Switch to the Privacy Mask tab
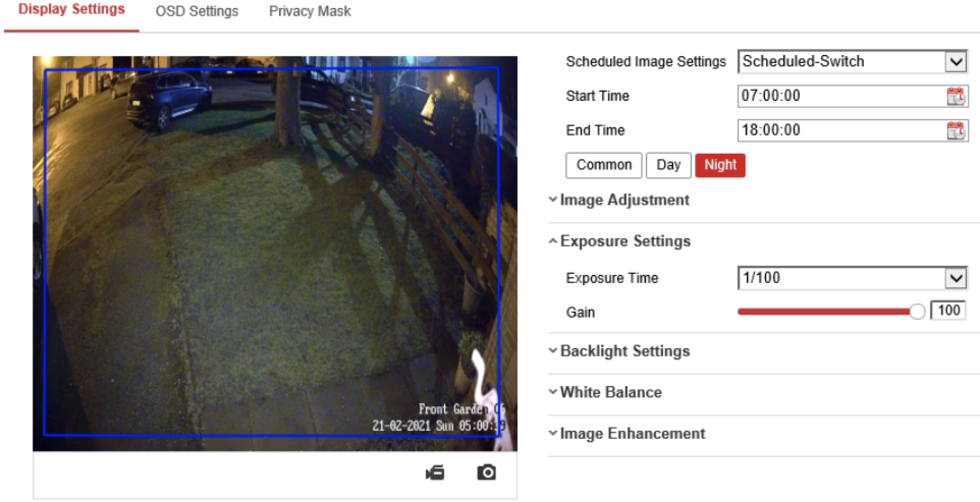This screenshot has width=980, height=502. point(310,11)
